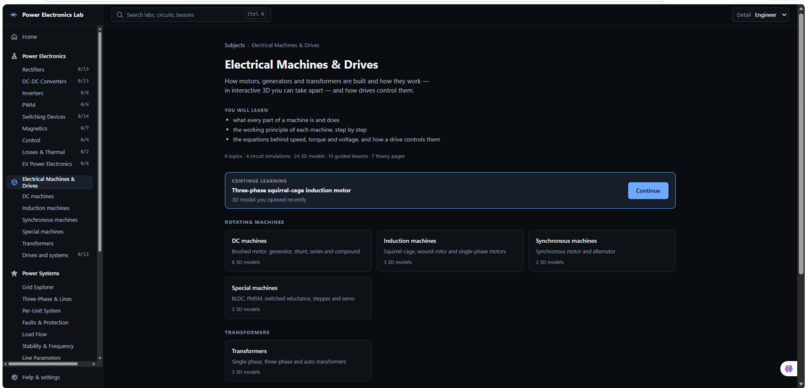Click the sidebar vertical scrollbar
The image size is (806, 388).
tap(100, 141)
